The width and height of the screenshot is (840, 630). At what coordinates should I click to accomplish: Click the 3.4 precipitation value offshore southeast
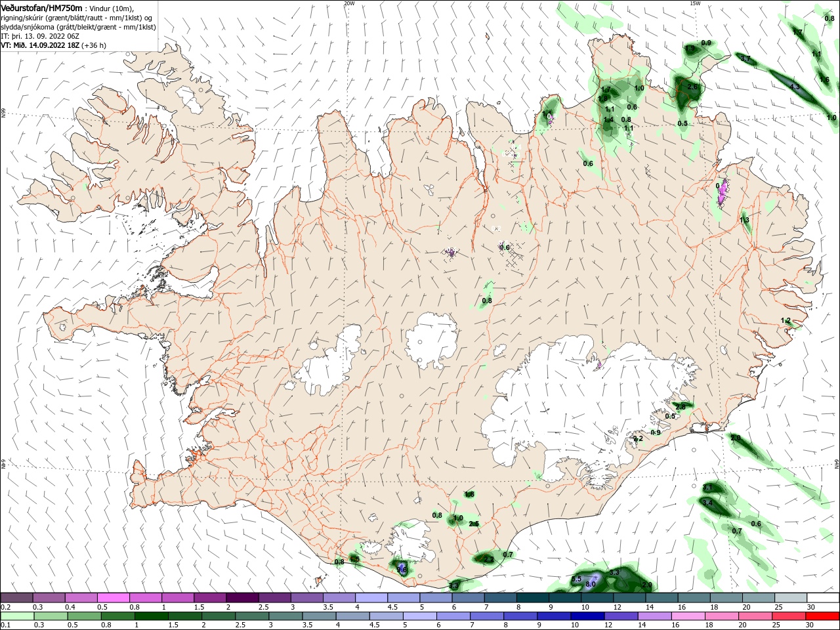[707, 503]
